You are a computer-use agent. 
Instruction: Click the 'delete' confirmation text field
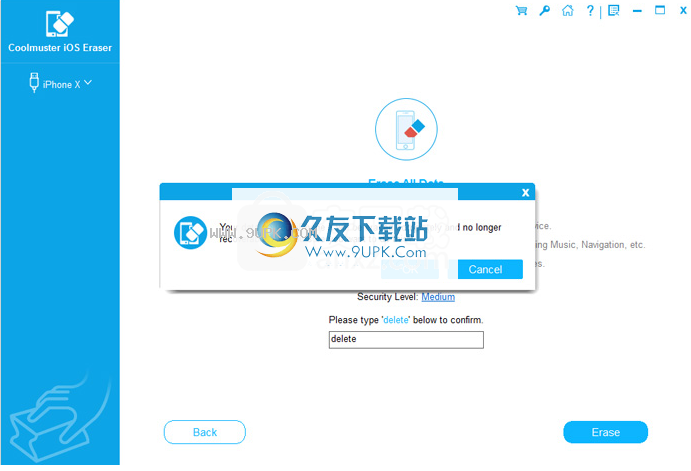[x=406, y=340]
